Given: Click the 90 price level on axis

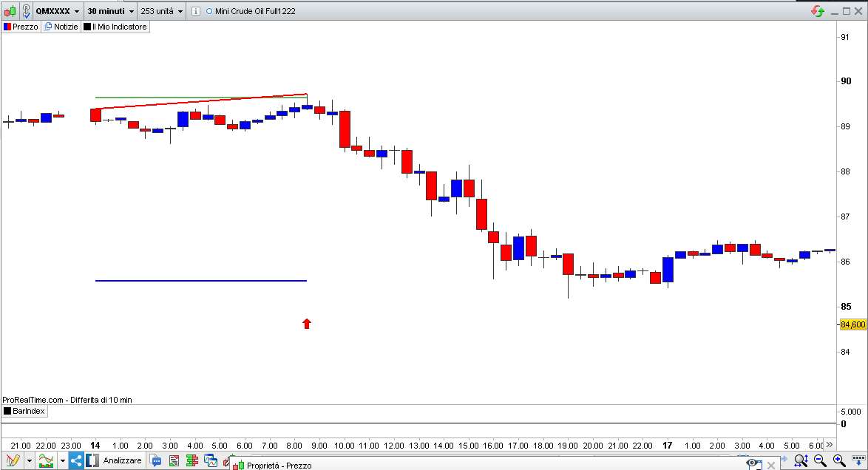Looking at the screenshot, I should tap(846, 81).
